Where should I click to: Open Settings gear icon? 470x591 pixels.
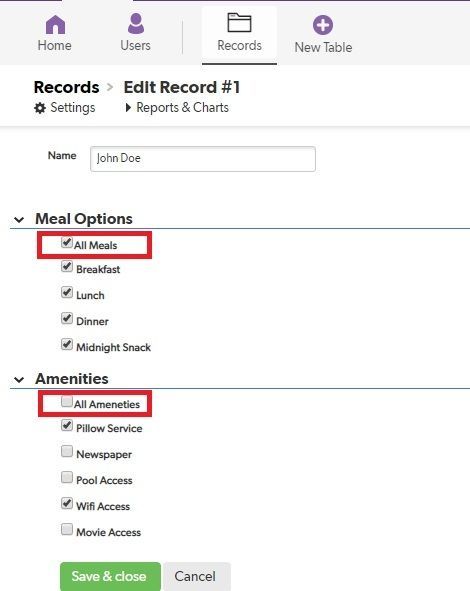point(40,108)
